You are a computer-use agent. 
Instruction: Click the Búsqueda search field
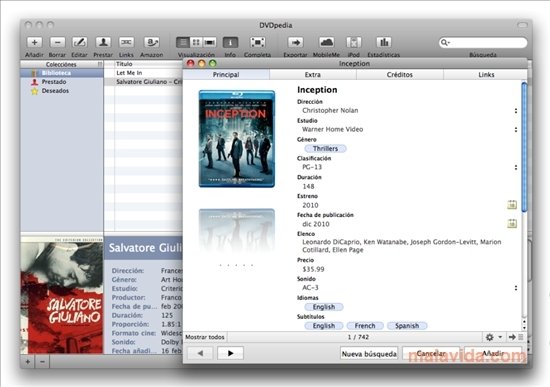[x=483, y=42]
